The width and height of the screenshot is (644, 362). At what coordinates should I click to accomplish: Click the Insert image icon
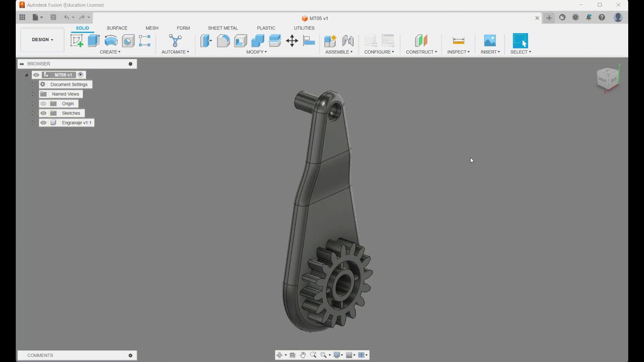[x=490, y=41]
